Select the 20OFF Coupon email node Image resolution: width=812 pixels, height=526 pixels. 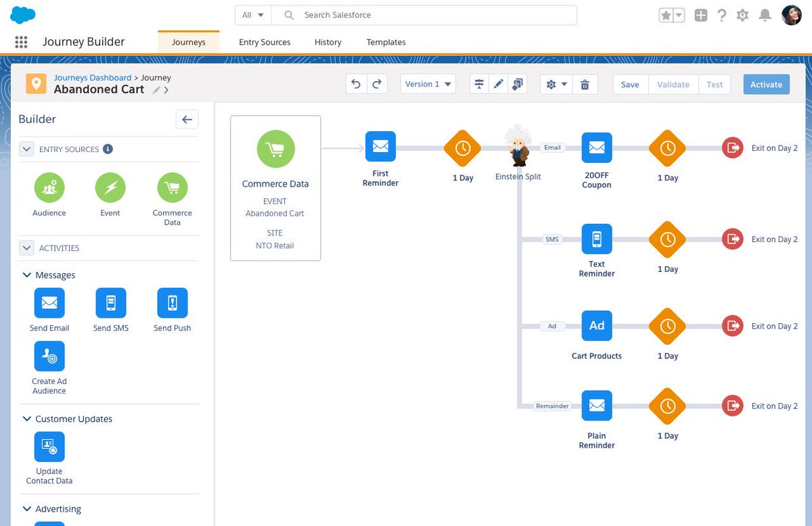[597, 147]
